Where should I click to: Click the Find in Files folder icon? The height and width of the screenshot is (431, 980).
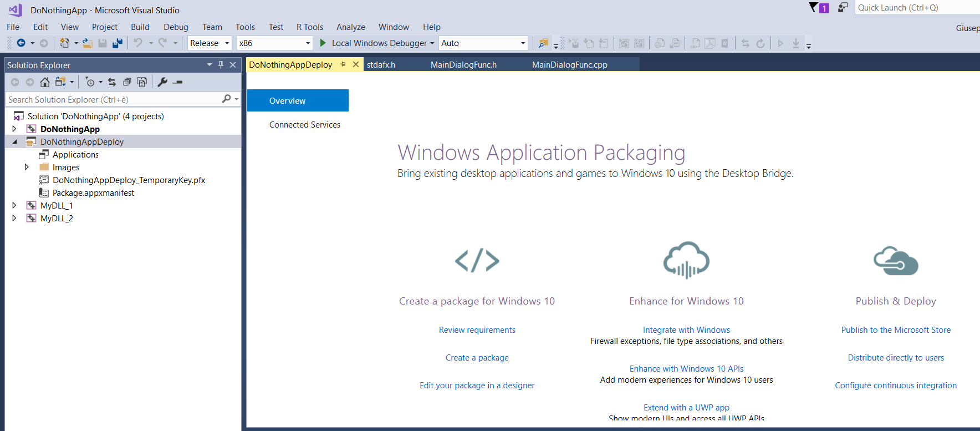[x=543, y=43]
